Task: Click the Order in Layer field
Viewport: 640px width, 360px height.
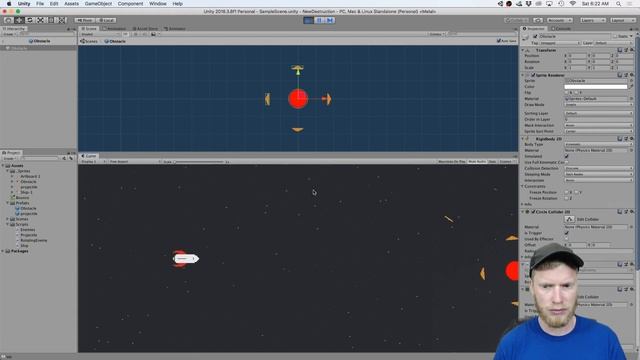Action: (599, 119)
